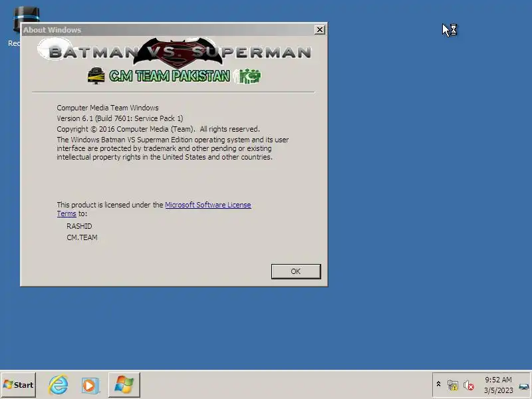532x399 pixels.
Task: Click the 3/5/2023 date in tray
Action: pos(498,390)
